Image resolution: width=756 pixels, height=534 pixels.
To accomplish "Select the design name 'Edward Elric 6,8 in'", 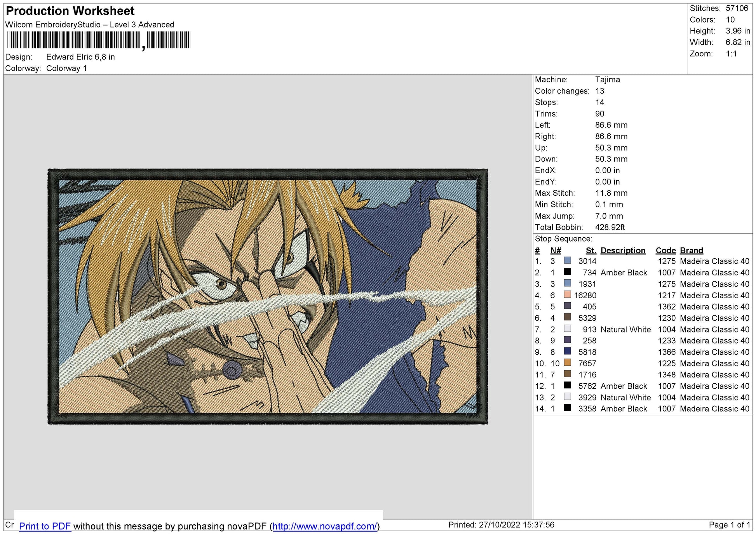I will tap(80, 57).
